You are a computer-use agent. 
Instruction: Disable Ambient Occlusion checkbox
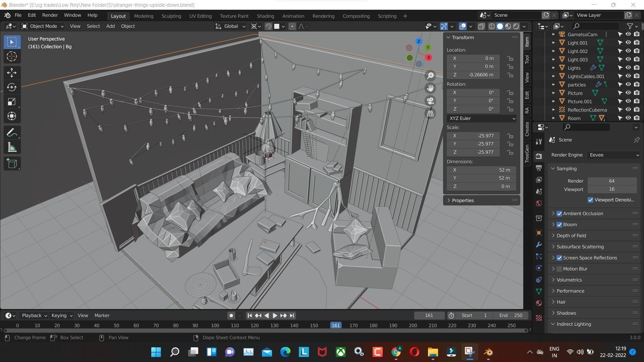559,214
